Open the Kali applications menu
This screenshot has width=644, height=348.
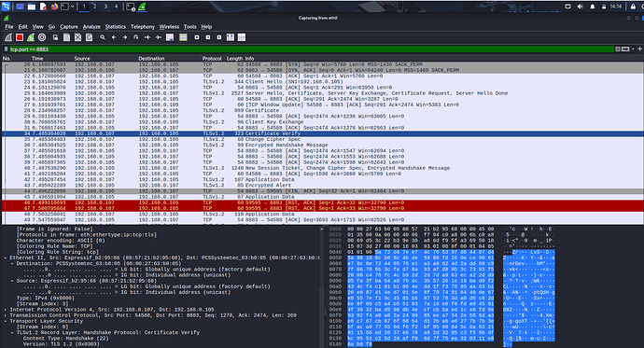(x=6, y=7)
